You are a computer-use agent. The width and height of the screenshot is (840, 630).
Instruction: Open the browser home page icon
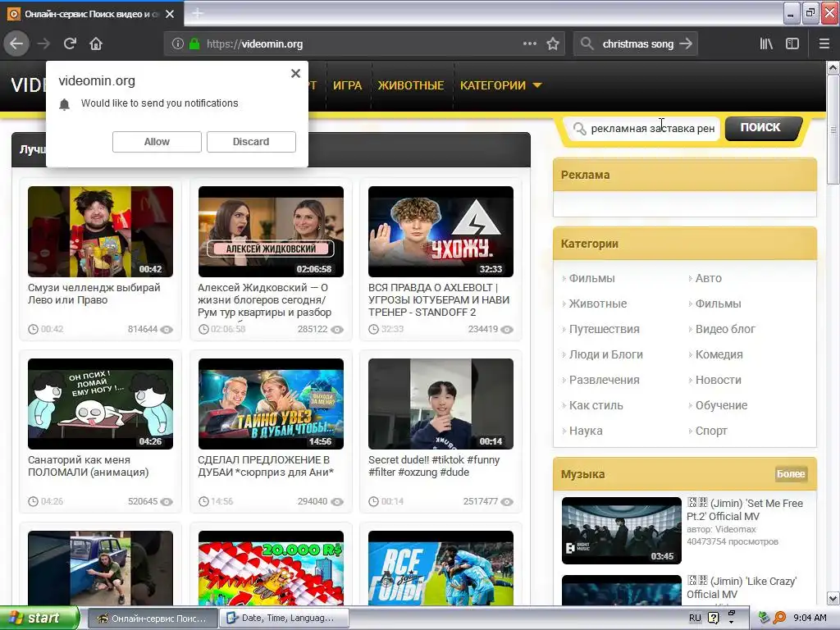pyautogui.click(x=96, y=43)
